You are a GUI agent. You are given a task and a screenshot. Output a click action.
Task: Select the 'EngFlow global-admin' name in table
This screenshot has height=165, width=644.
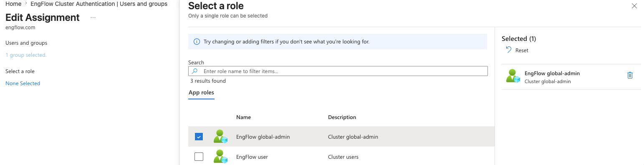pyautogui.click(x=263, y=137)
